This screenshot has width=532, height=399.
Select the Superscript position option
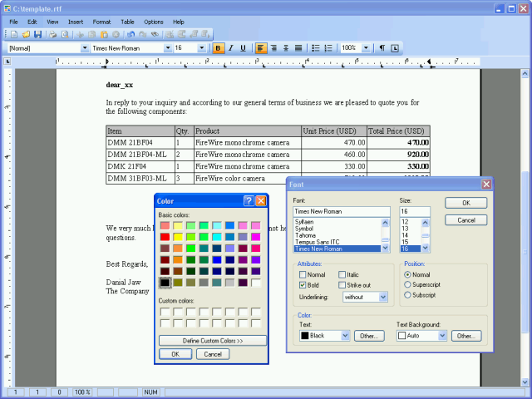(407, 284)
